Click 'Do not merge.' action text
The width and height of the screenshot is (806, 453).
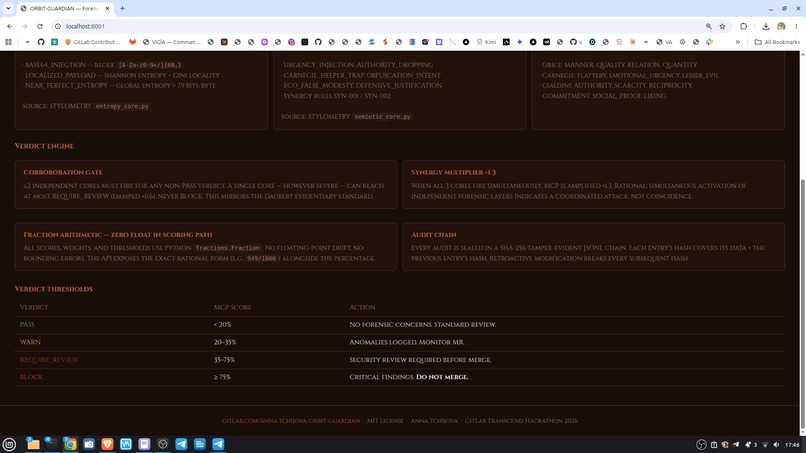pos(442,377)
